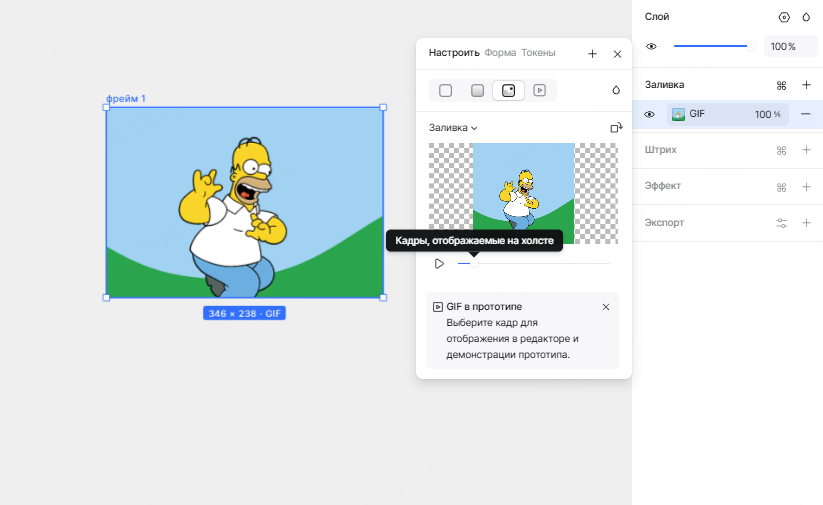Switch to the Форма tab

[x=500, y=53]
